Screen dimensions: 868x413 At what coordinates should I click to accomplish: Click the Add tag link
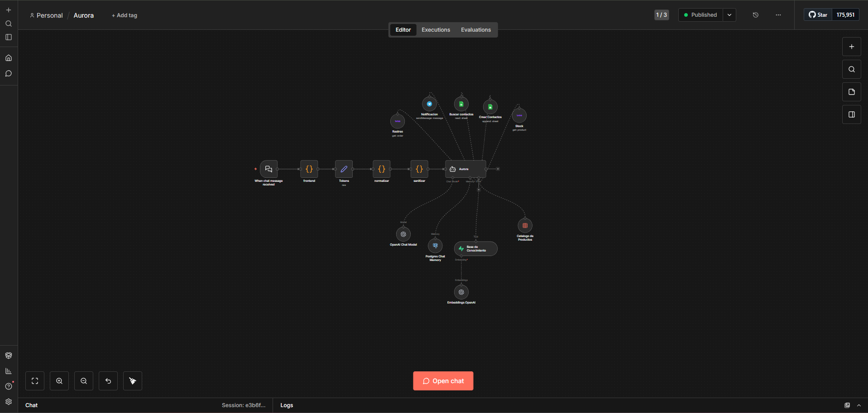125,15
